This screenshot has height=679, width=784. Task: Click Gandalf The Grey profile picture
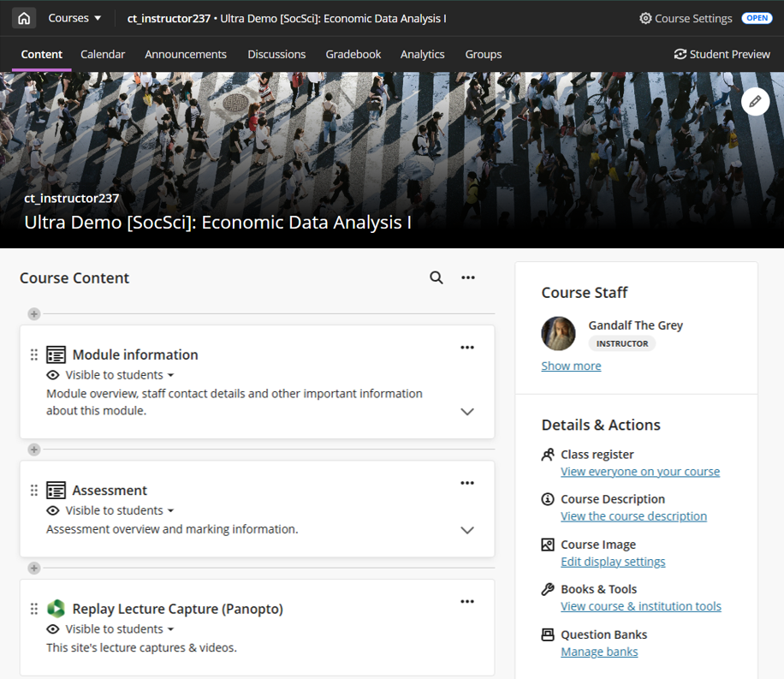coord(558,334)
